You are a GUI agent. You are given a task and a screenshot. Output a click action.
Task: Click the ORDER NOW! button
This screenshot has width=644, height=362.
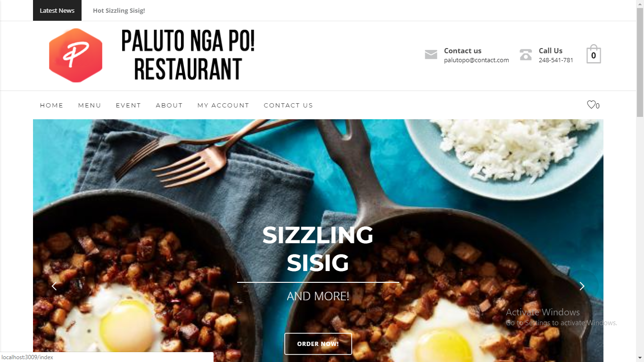pyautogui.click(x=318, y=344)
